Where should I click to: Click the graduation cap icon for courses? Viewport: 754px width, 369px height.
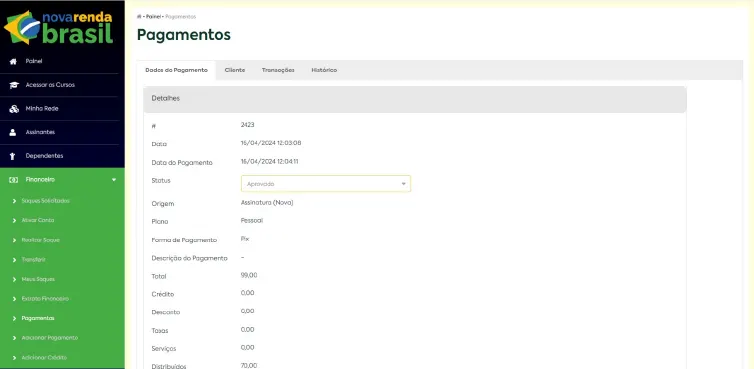click(13, 85)
